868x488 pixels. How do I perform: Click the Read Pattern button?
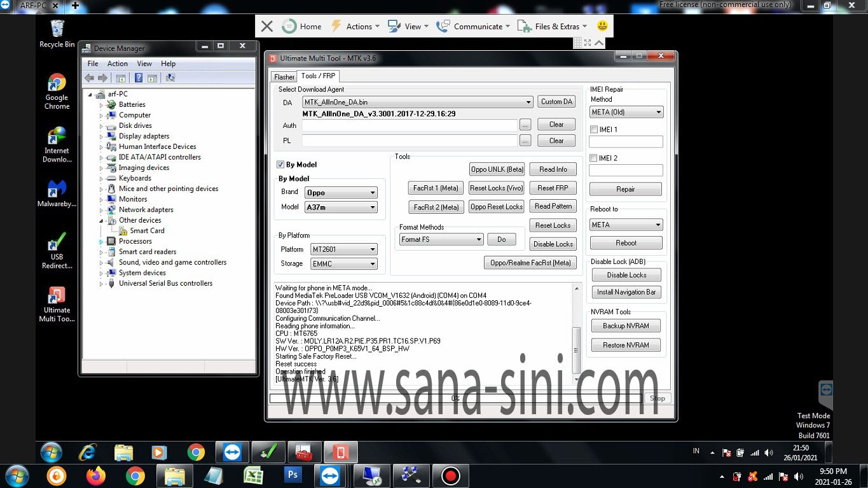point(553,206)
